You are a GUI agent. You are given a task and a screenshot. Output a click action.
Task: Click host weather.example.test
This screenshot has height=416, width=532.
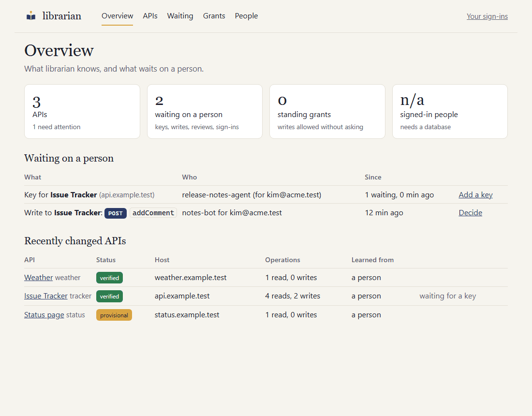tap(191, 278)
